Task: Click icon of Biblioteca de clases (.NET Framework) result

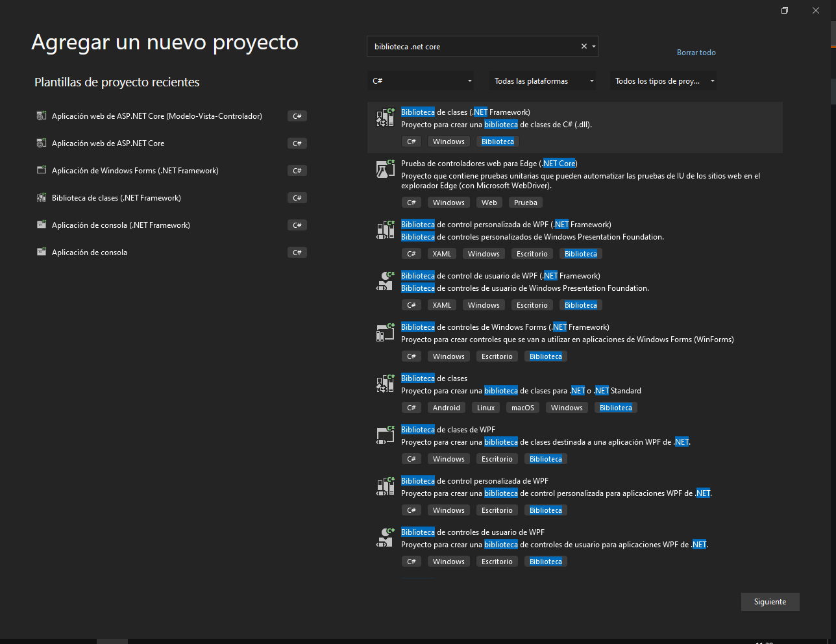Action: coord(385,118)
